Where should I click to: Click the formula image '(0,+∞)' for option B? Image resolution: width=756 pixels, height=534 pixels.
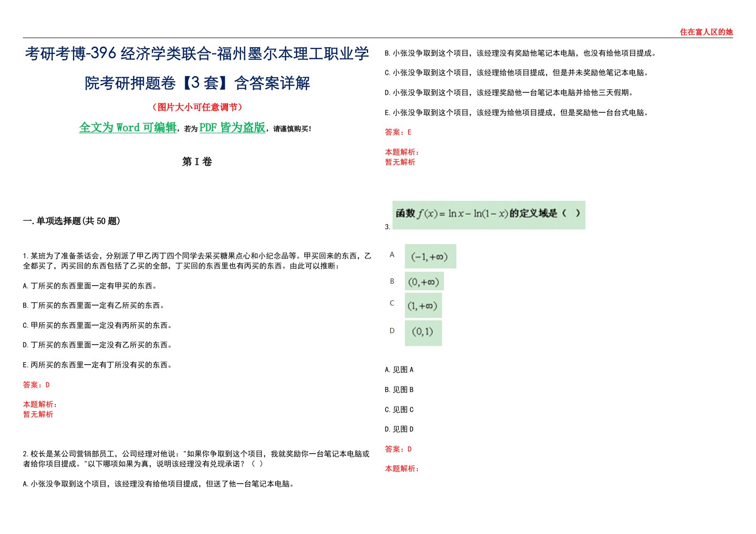tap(424, 281)
